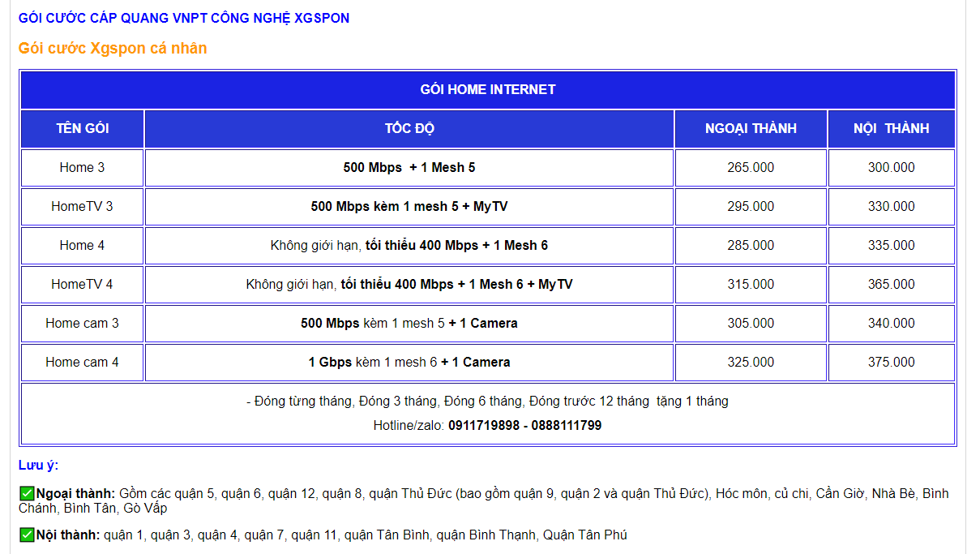This screenshot has height=554, width=980.
Task: Select the speed text 500 Mbps kèm 1 mesh 5 + MyTV
Action: coord(409,206)
